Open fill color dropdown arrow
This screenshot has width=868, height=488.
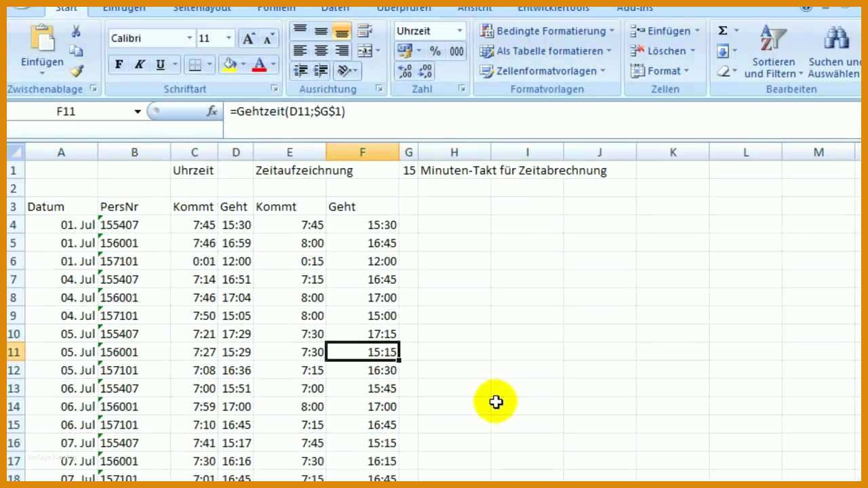point(243,65)
